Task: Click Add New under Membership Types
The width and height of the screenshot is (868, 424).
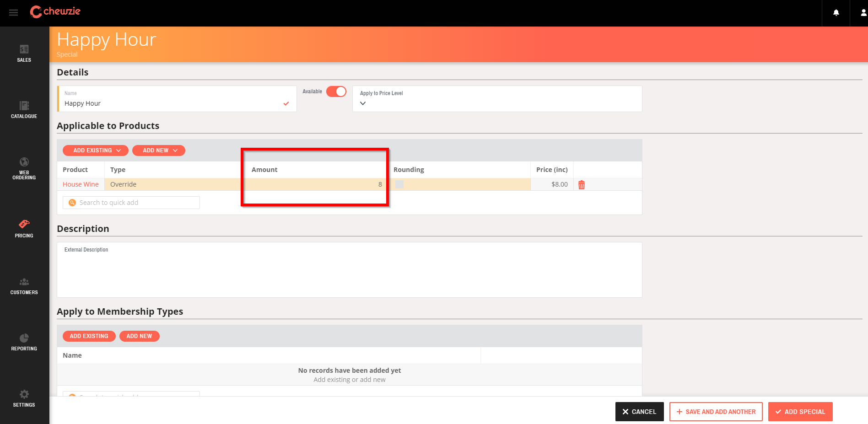Action: pos(140,336)
